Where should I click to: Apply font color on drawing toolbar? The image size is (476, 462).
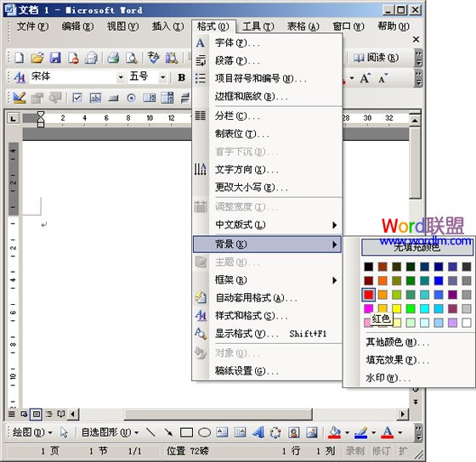pos(387,432)
